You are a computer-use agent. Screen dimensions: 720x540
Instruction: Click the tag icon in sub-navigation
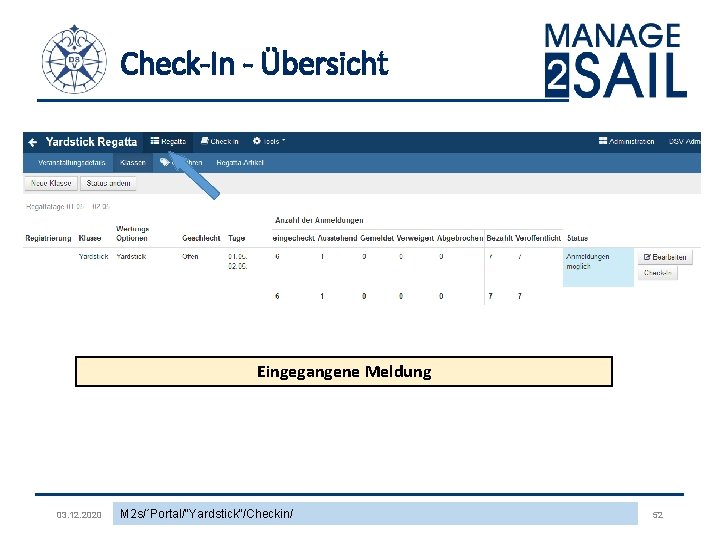click(x=164, y=162)
